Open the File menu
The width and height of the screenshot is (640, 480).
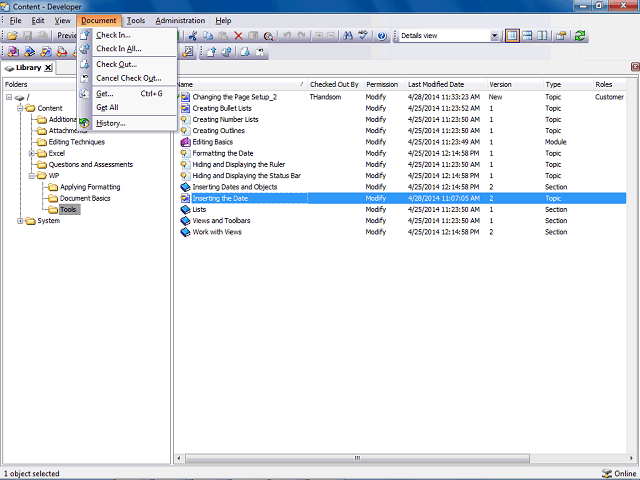(16, 20)
